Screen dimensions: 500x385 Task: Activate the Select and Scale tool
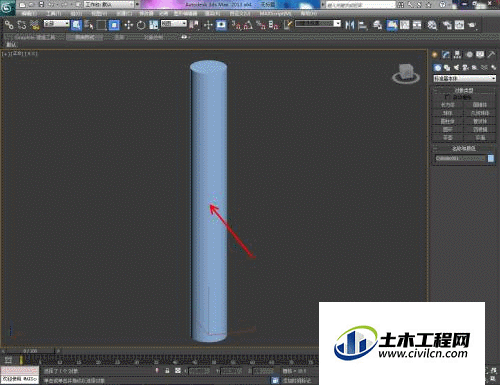[x=153, y=25]
